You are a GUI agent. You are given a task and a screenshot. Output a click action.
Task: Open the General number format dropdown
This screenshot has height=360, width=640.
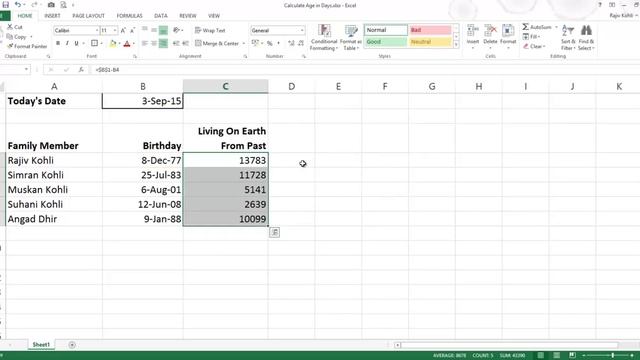pos(302,31)
